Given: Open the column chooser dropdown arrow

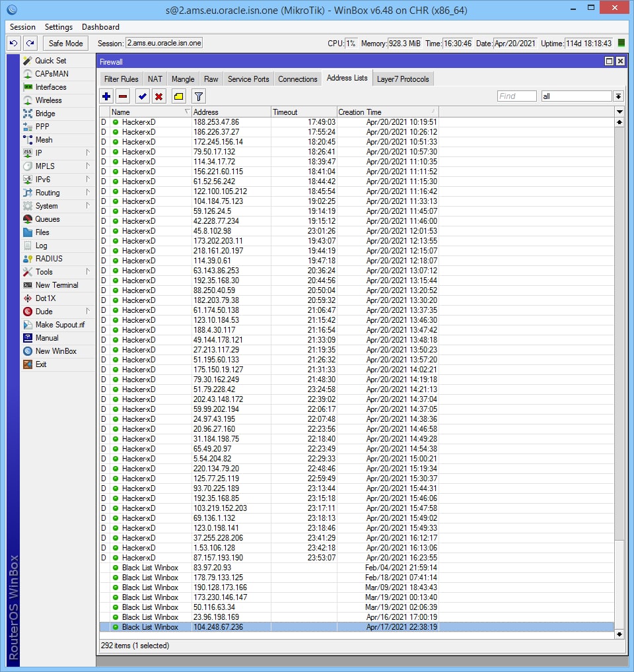Looking at the screenshot, I should pos(619,112).
